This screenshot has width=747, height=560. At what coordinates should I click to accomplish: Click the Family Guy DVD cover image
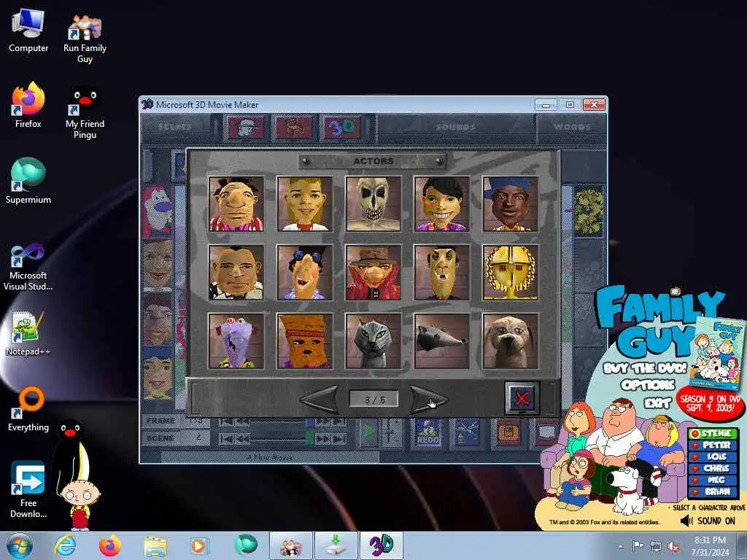(x=719, y=354)
